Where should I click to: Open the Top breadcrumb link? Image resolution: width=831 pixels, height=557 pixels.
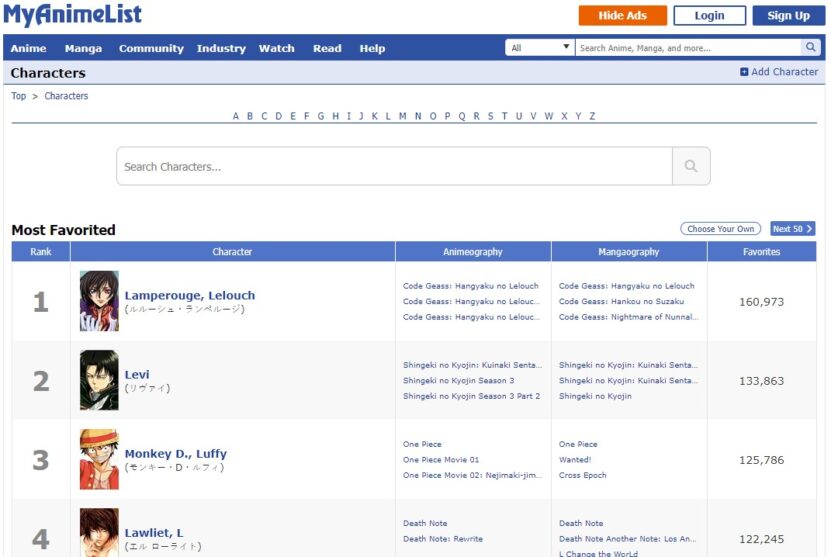point(19,96)
